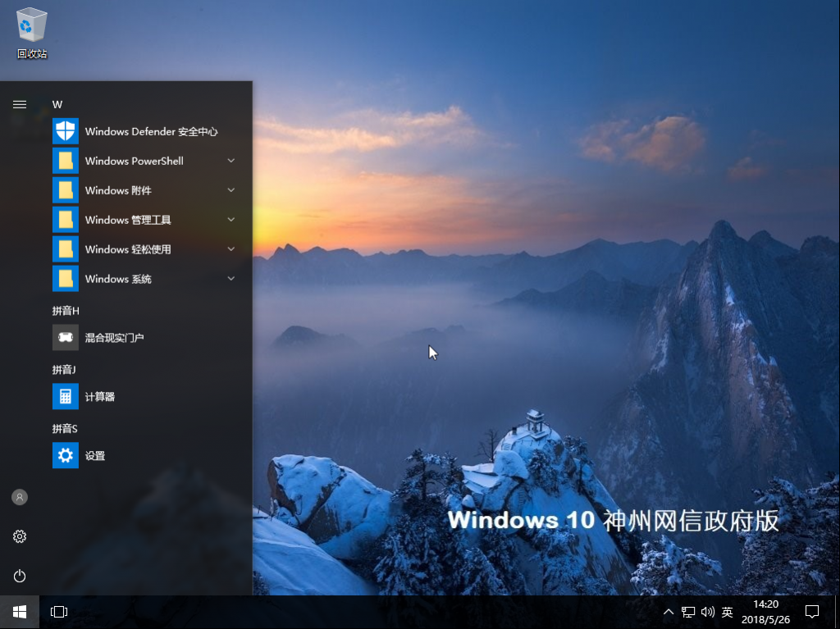Click the speaker volume icon

coord(707,612)
